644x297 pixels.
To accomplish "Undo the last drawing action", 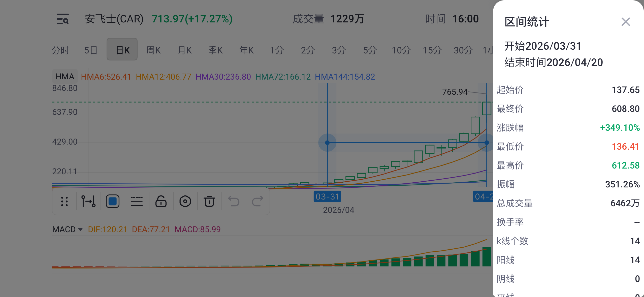I will pyautogui.click(x=234, y=202).
